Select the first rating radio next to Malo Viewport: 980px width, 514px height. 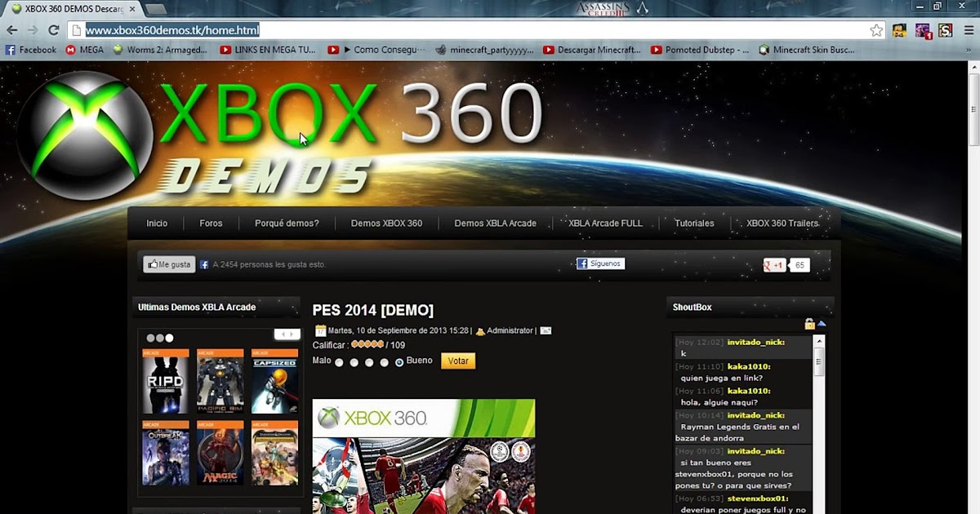[339, 362]
